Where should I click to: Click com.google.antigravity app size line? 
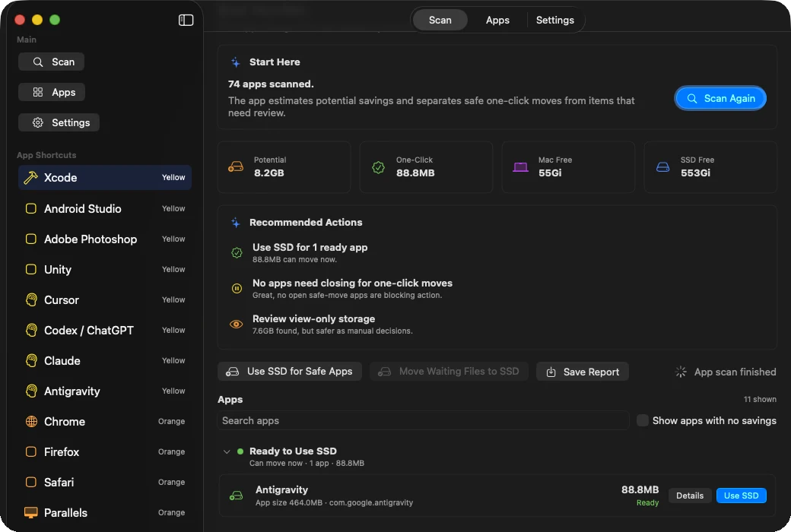pos(334,503)
